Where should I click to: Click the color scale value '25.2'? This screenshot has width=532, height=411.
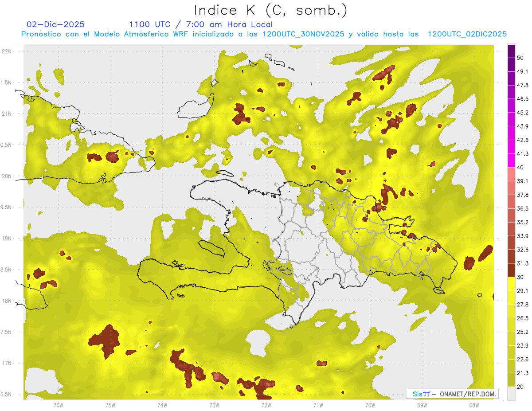point(523,332)
